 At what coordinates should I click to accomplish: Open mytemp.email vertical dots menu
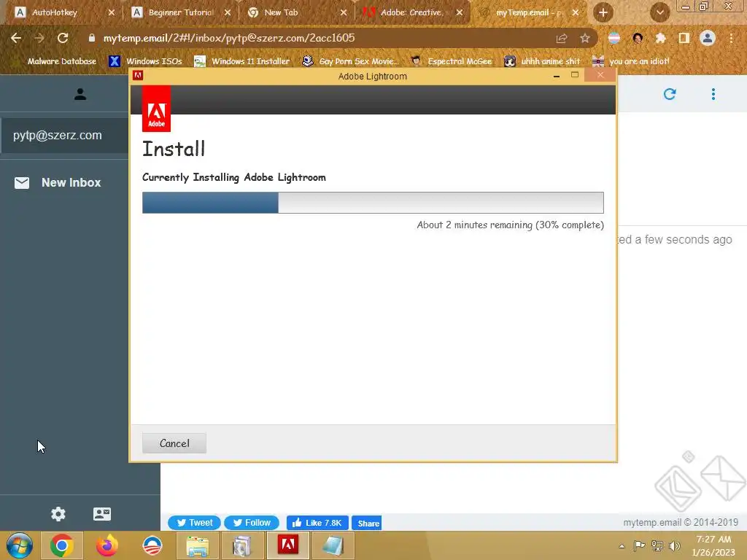pyautogui.click(x=713, y=94)
